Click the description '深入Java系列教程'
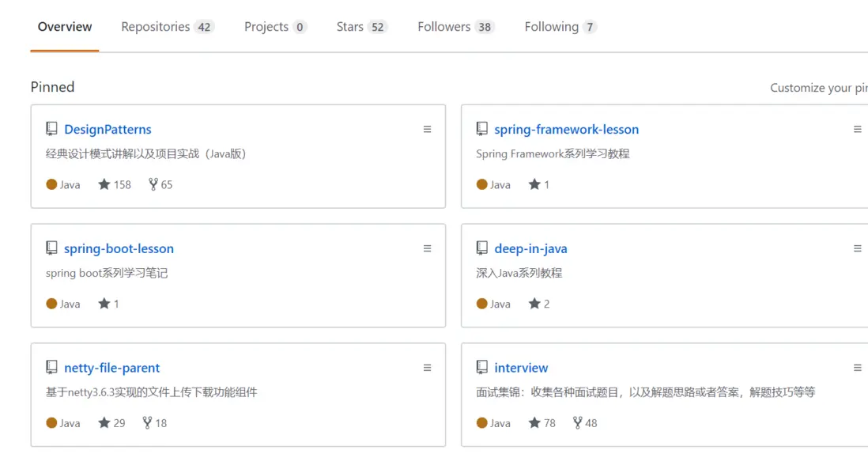 519,273
